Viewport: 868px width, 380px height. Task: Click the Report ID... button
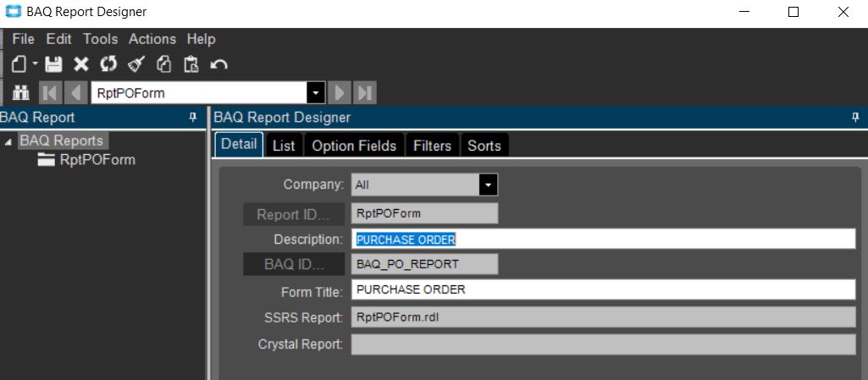[x=293, y=214]
